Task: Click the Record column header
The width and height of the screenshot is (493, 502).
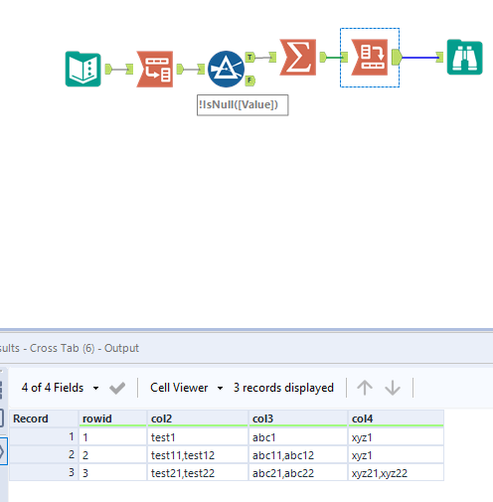Action: (x=44, y=419)
